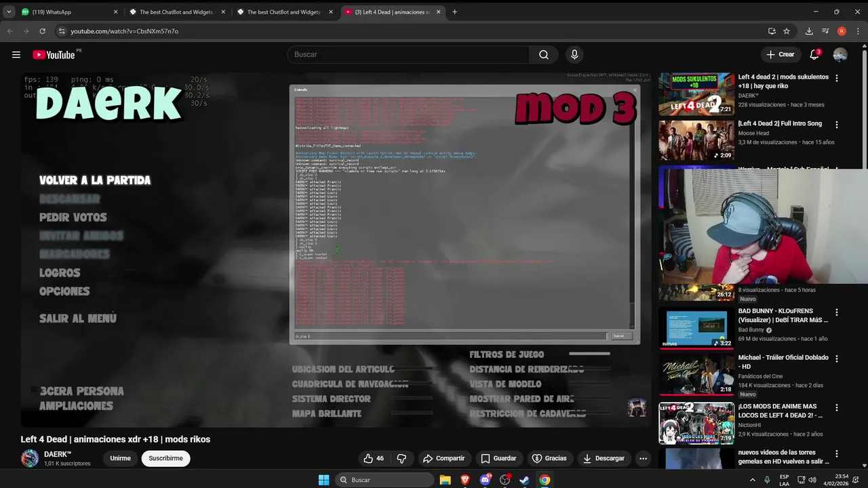
Task: Open the mods sukulentos +18 video thumbnail
Action: (x=696, y=94)
